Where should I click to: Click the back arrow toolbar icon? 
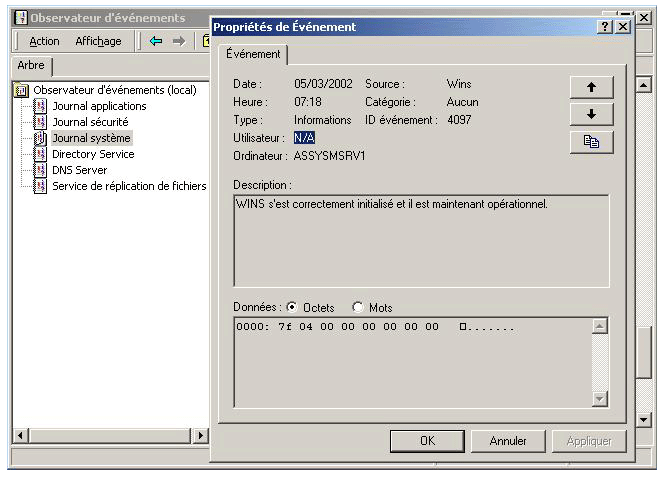[156, 41]
